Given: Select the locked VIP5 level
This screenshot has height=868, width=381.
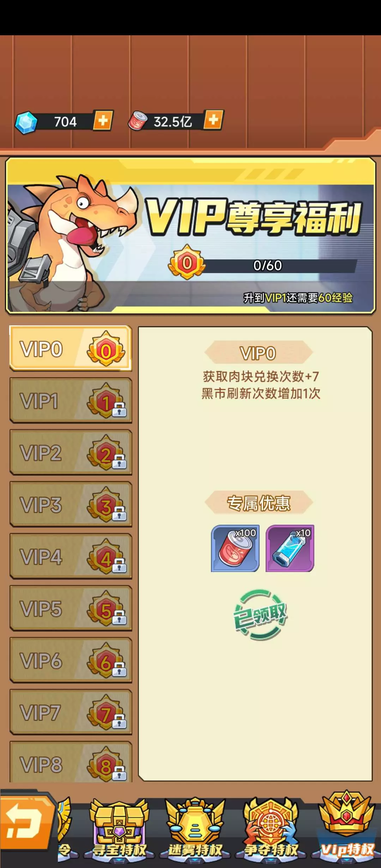Looking at the screenshot, I should (x=71, y=608).
